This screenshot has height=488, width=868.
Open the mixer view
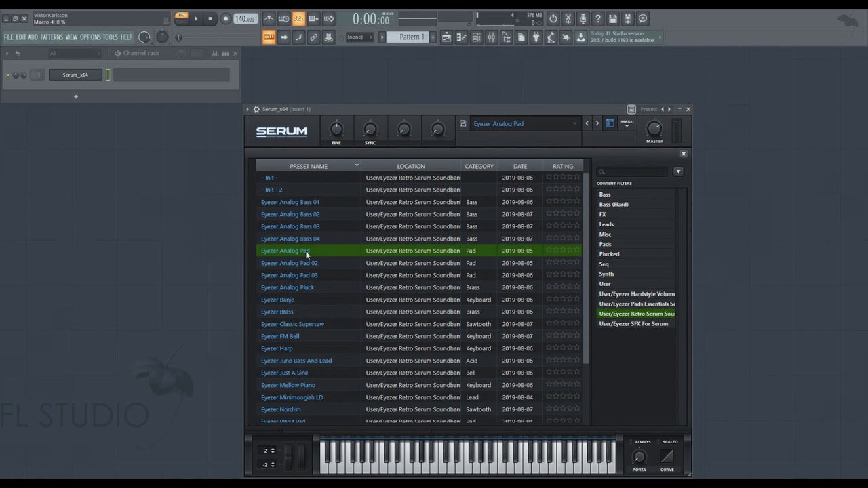(492, 37)
